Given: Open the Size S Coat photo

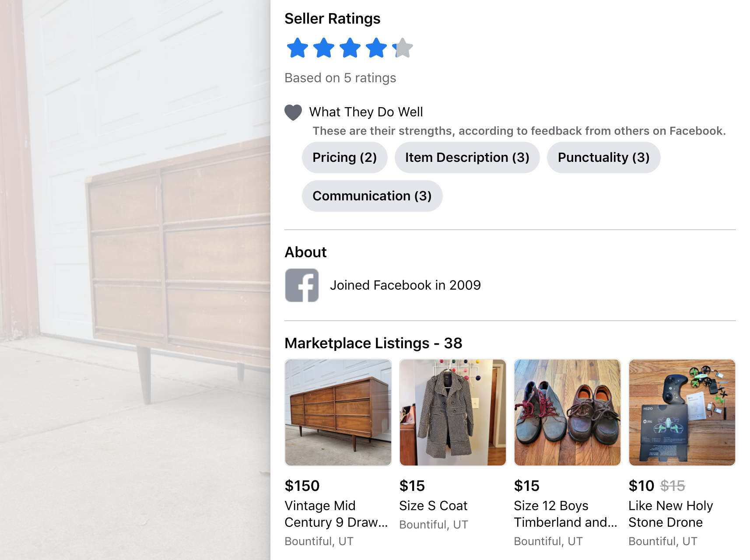Looking at the screenshot, I should click(453, 413).
